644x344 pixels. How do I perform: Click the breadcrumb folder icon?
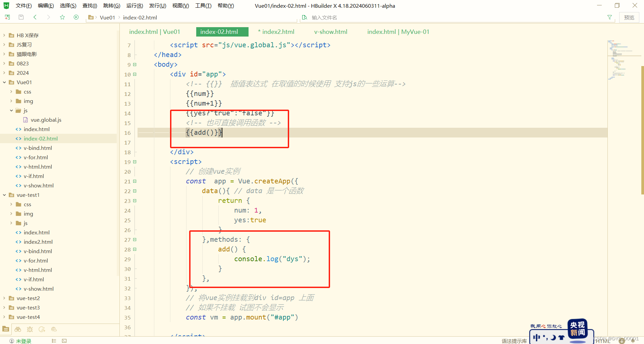coord(91,17)
